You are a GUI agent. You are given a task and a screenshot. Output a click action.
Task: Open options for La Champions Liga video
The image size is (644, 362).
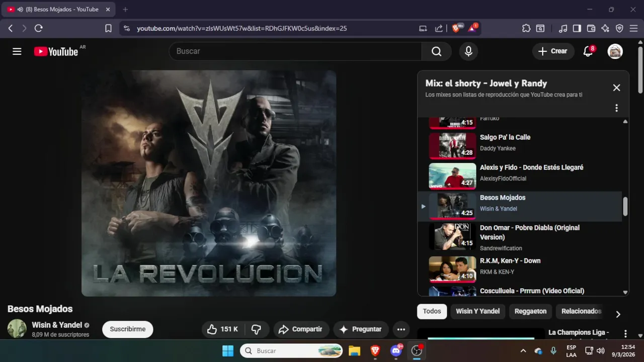625,334
